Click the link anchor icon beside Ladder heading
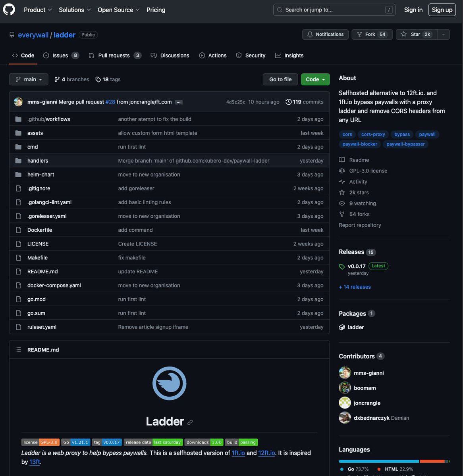The height and width of the screenshot is (476, 463). (x=190, y=422)
